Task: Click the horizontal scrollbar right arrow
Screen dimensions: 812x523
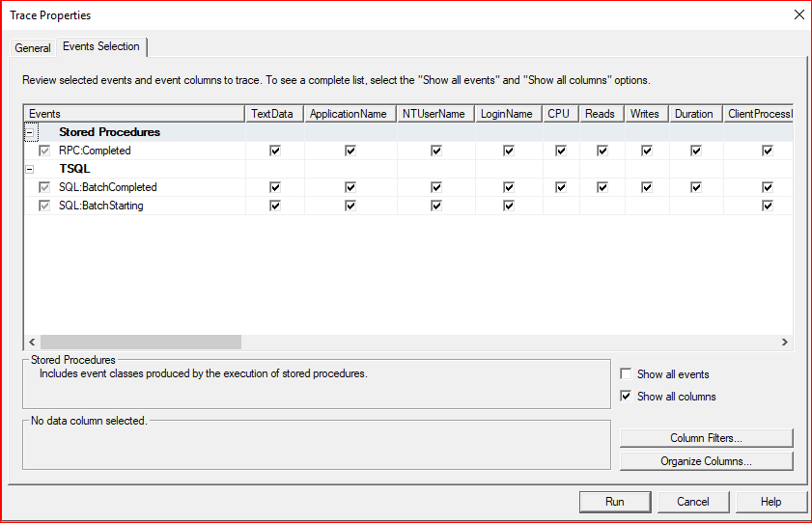Action: point(785,343)
